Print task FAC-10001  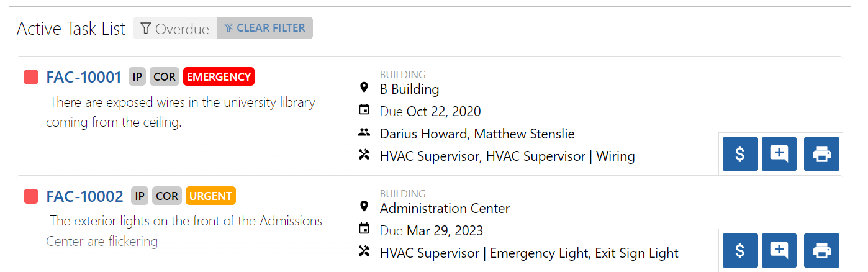pyautogui.click(x=821, y=154)
